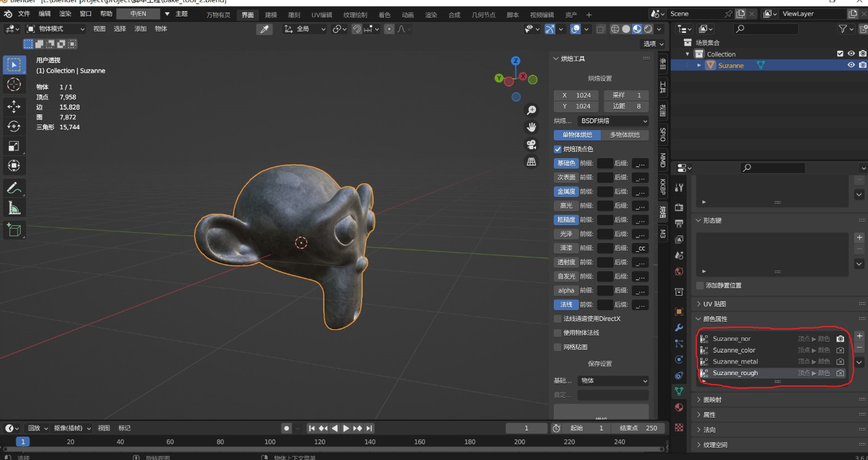Viewport: 868px width, 460px height.
Task: Uncheck the 烘焙顶点色 checkbox
Action: tap(557, 149)
